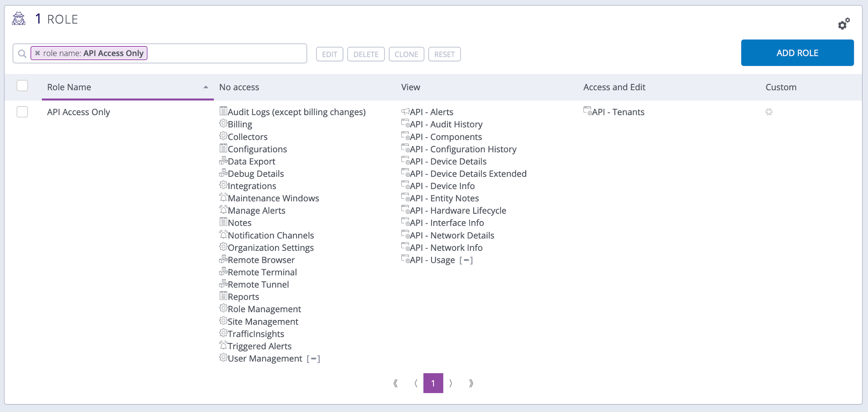
Task: Click the megaphone icon next to API - Alerts
Action: [x=406, y=111]
